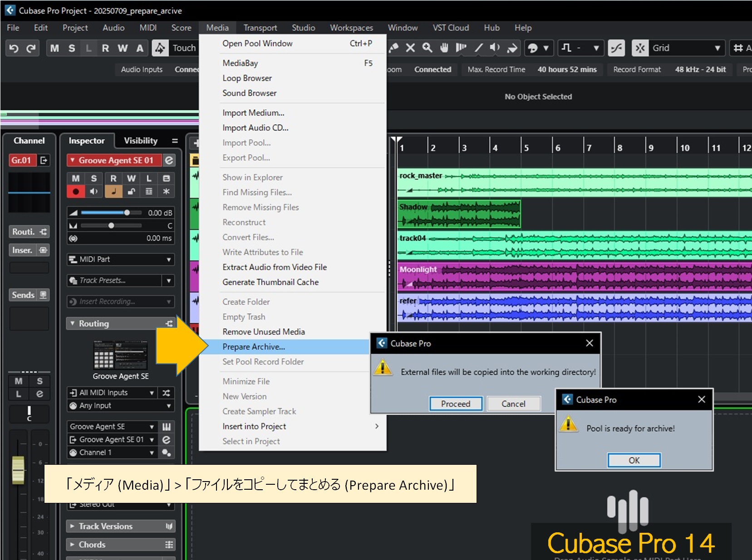
Task: Choose Remove Unused Media entry
Action: [x=293, y=332]
